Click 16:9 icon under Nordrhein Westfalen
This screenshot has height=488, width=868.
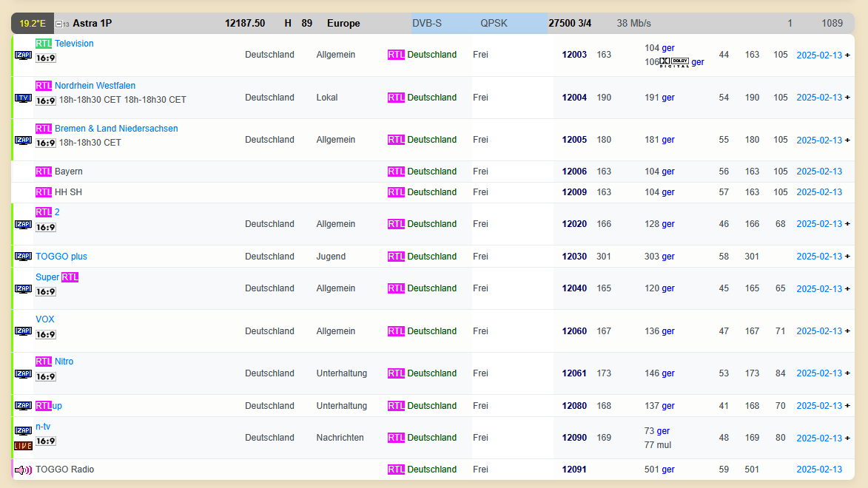tap(45, 101)
